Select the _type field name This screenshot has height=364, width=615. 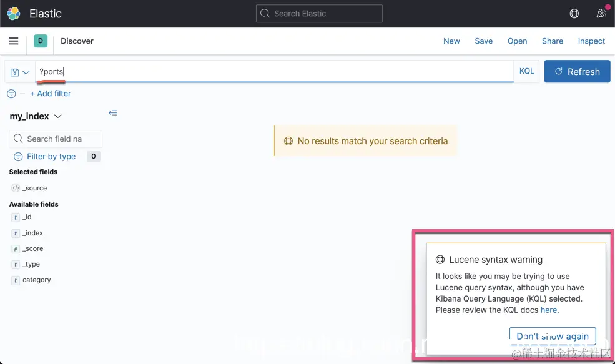(x=31, y=264)
